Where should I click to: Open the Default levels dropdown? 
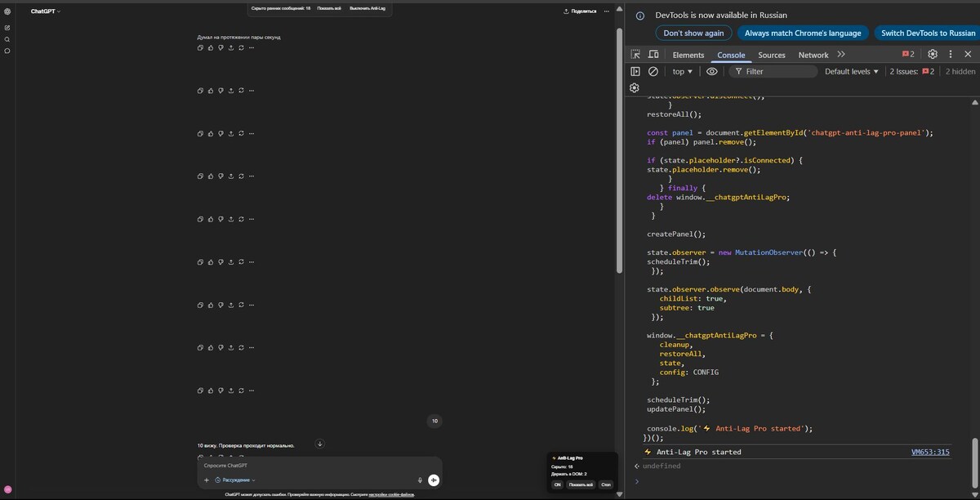click(x=852, y=71)
